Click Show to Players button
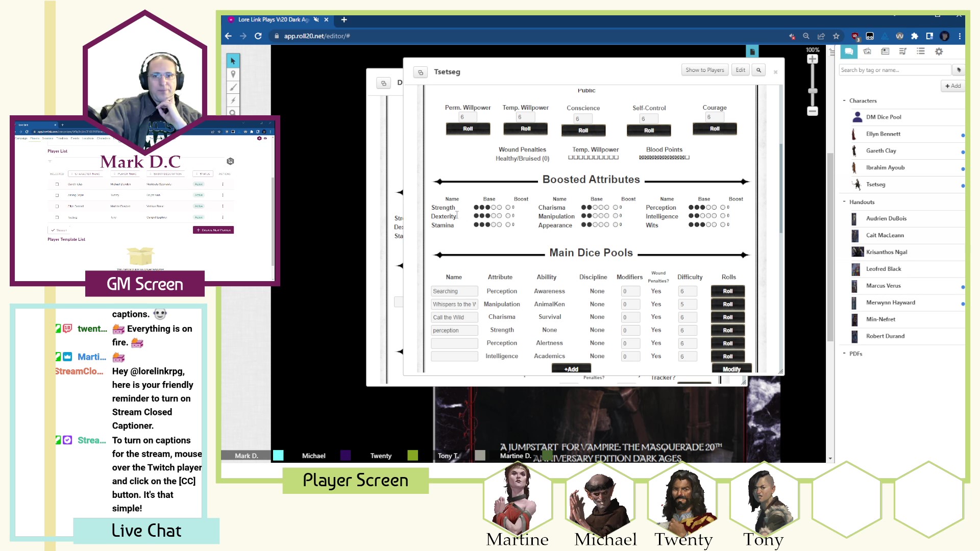Screen dimensions: 980x551 tap(704, 70)
